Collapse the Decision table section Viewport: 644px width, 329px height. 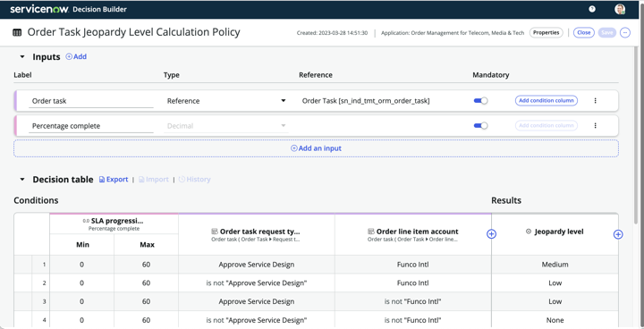pyautogui.click(x=22, y=180)
